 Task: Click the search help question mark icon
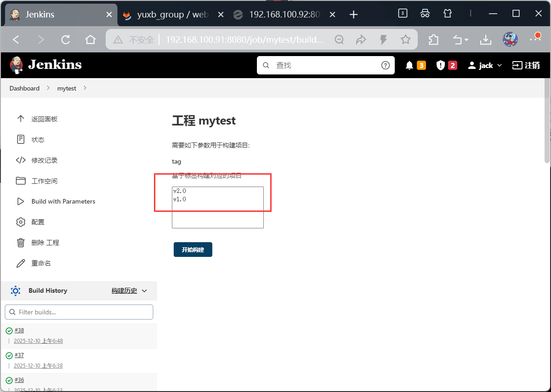(386, 65)
